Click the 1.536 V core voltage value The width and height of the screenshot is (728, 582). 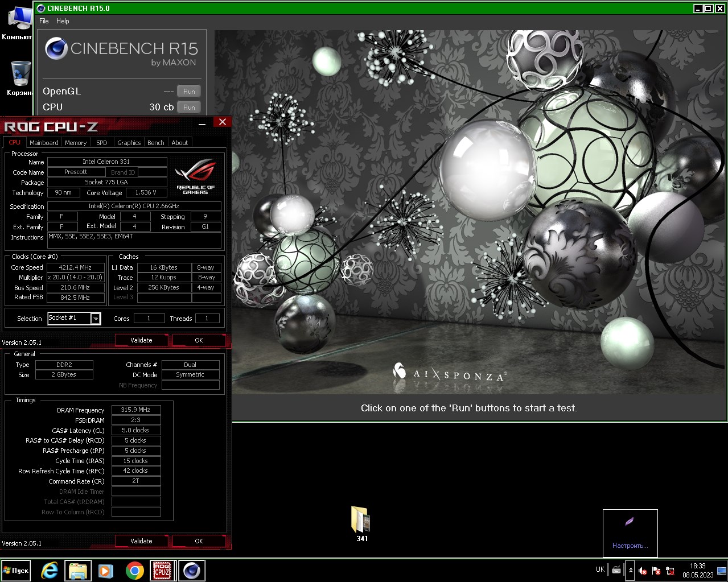tap(146, 192)
